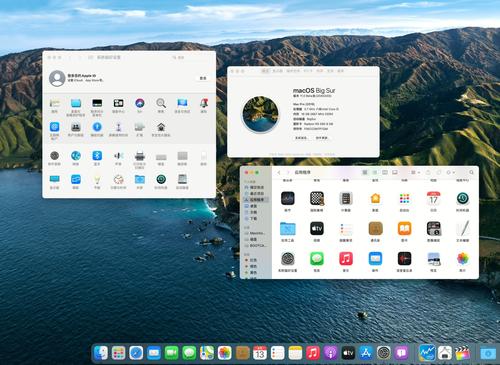The image size is (500, 365).
Task: Click System Report button in About This Mac
Action: (x=301, y=138)
